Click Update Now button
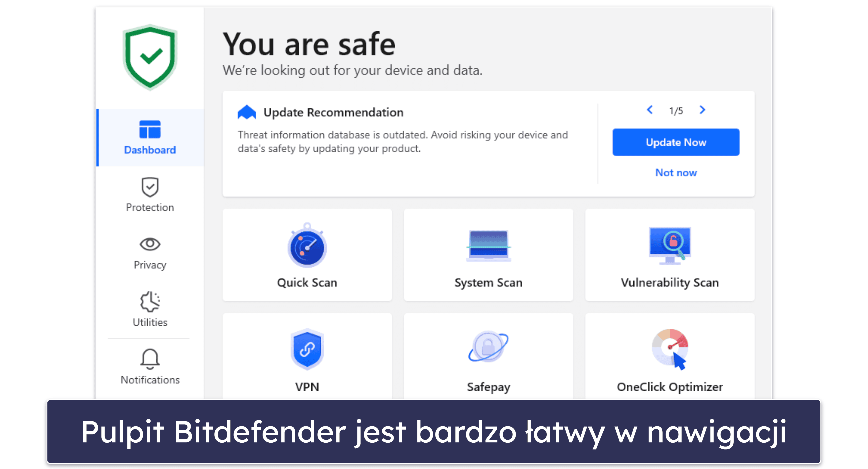 [676, 143]
